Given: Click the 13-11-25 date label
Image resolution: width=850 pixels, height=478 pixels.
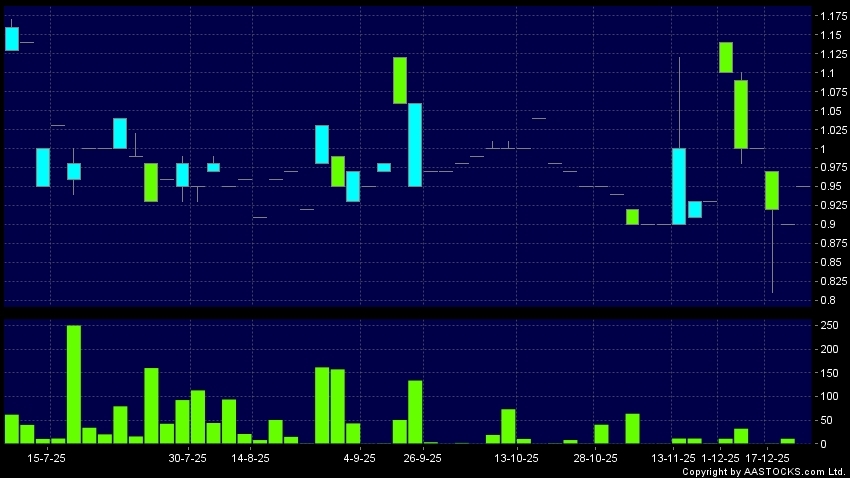Looking at the screenshot, I should (673, 458).
